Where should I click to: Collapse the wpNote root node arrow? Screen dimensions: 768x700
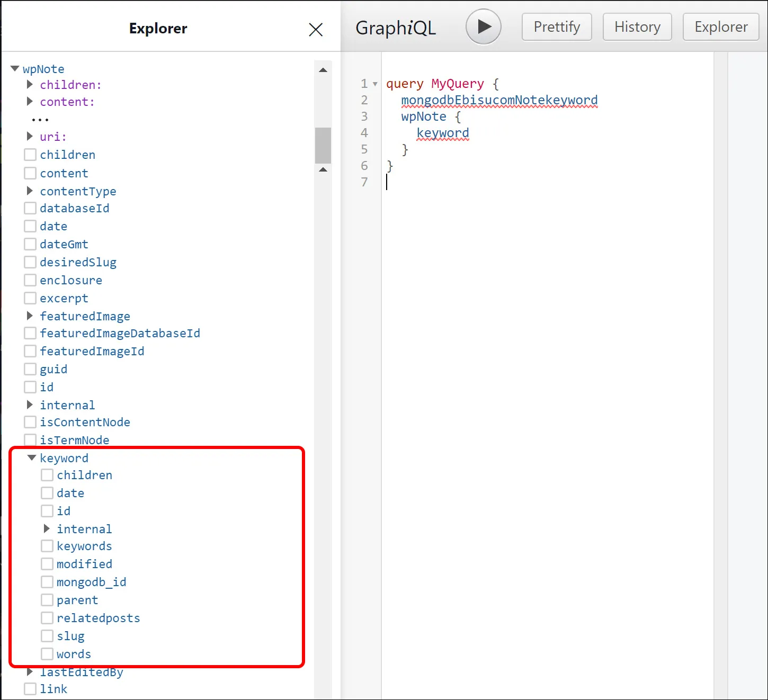[x=15, y=69]
